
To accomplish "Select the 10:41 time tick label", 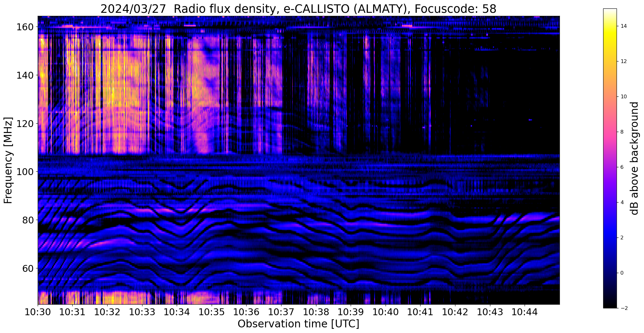I will pyautogui.click(x=420, y=312).
